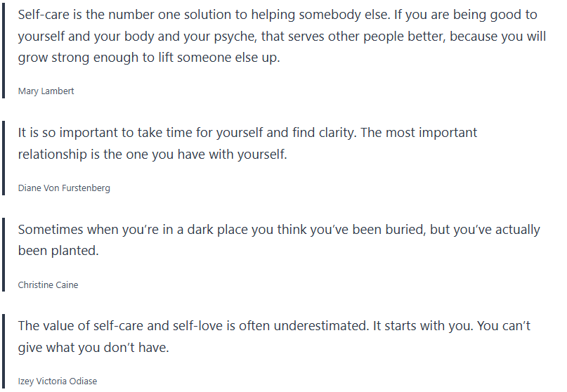Click the line starting "Sometimes when you're in a dark place"
The image size is (567, 392).
point(279,229)
